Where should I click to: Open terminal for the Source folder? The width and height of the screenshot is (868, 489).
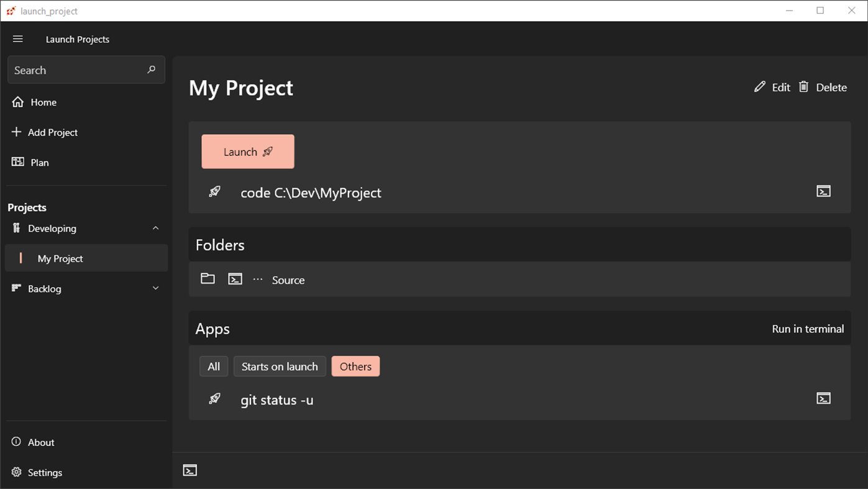click(235, 279)
